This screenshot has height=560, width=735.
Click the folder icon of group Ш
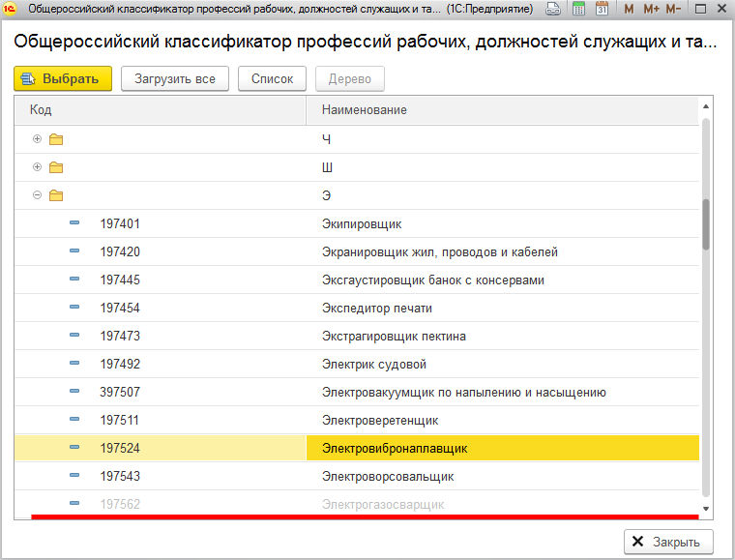click(x=56, y=167)
